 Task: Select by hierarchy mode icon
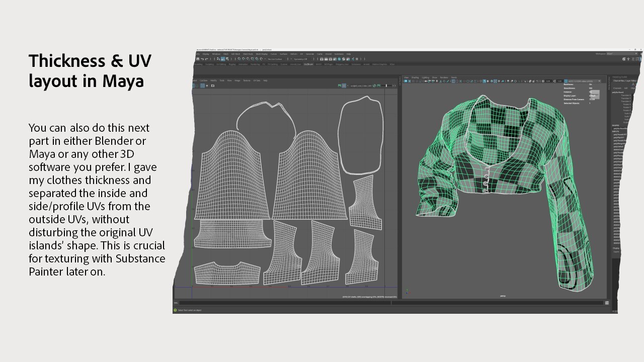coord(218,59)
